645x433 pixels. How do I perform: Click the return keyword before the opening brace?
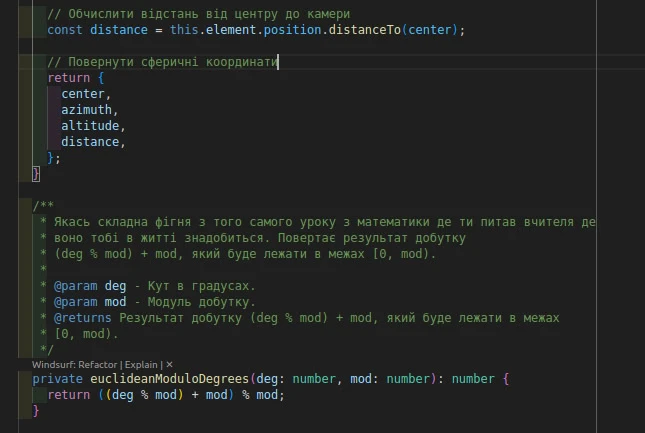point(68,77)
